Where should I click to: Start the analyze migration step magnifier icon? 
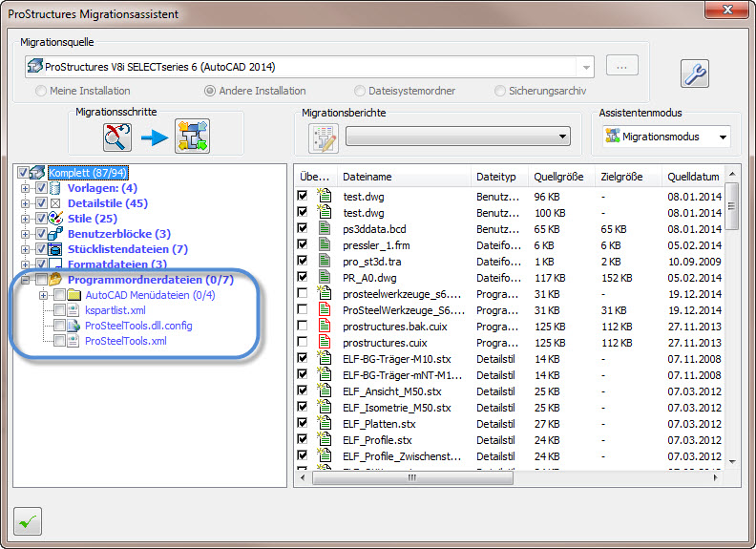coord(117,137)
